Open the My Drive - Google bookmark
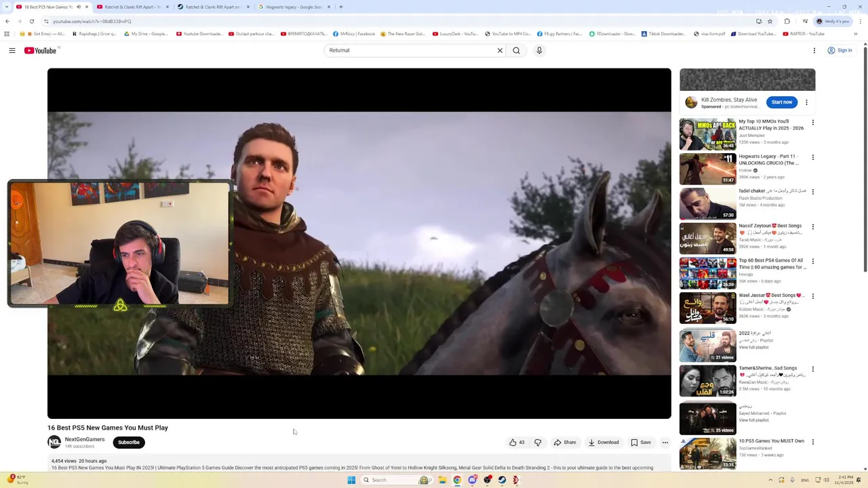Image resolution: width=868 pixels, height=488 pixels. (x=145, y=34)
